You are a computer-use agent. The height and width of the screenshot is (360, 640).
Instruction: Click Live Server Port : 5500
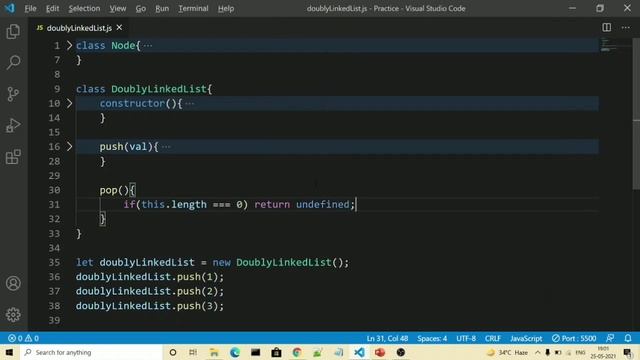coord(574,338)
